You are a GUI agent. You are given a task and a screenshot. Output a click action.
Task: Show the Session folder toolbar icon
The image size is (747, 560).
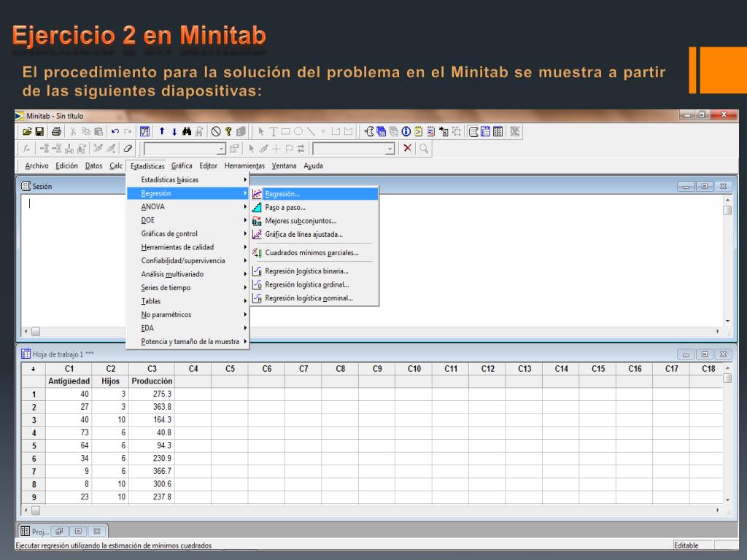point(368,131)
